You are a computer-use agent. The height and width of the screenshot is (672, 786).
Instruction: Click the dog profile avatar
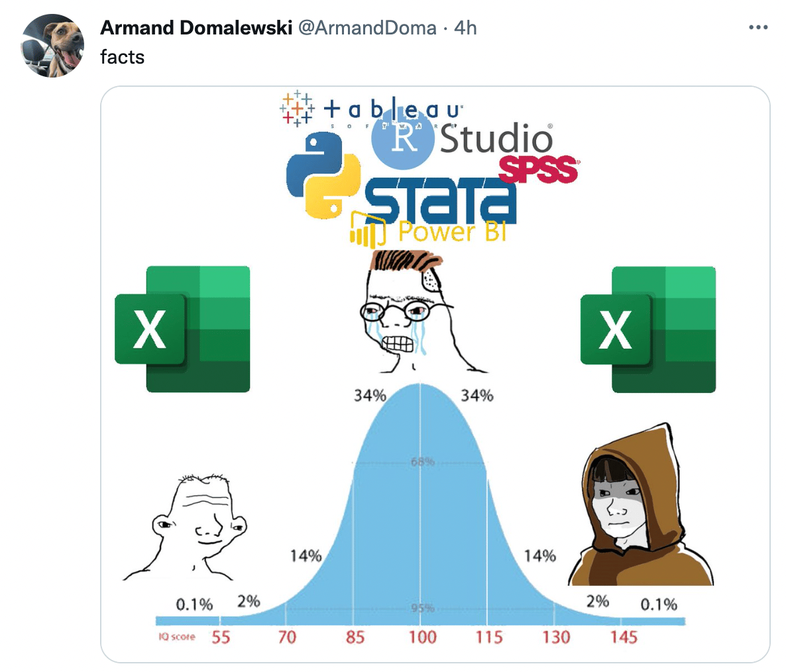(x=52, y=46)
